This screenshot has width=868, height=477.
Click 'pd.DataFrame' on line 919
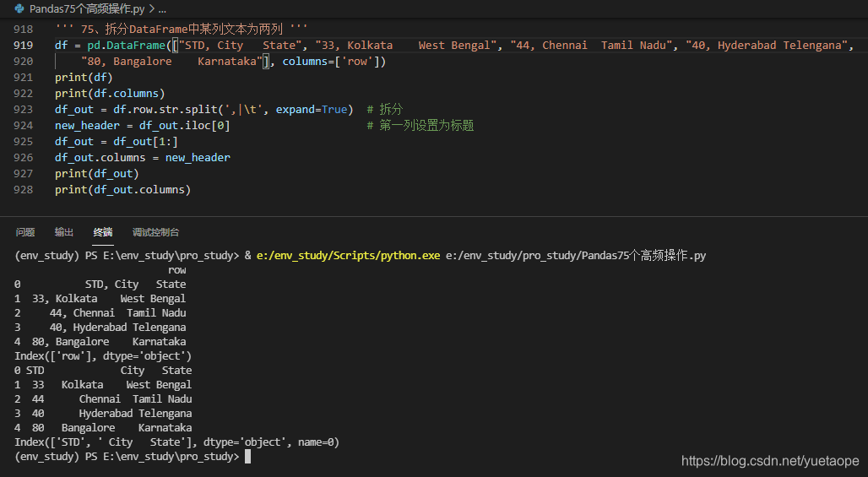126,45
